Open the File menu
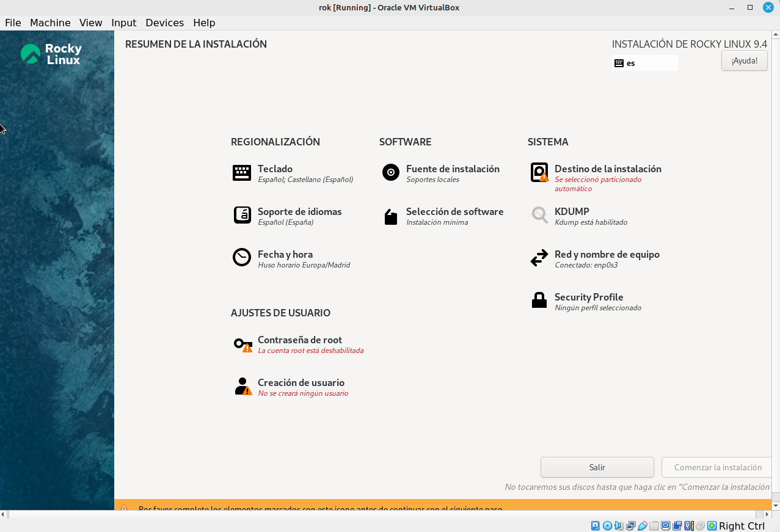780x532 pixels. pos(13,23)
